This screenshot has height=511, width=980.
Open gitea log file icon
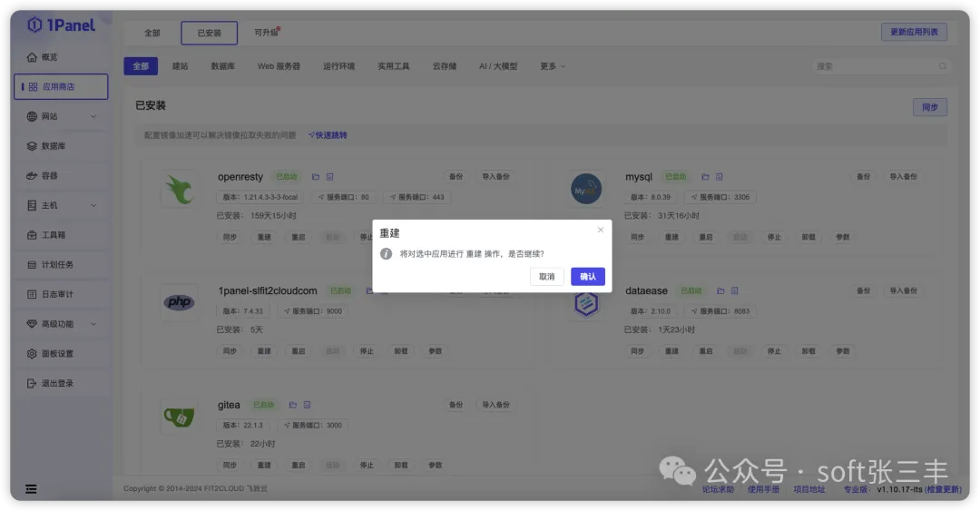point(307,406)
